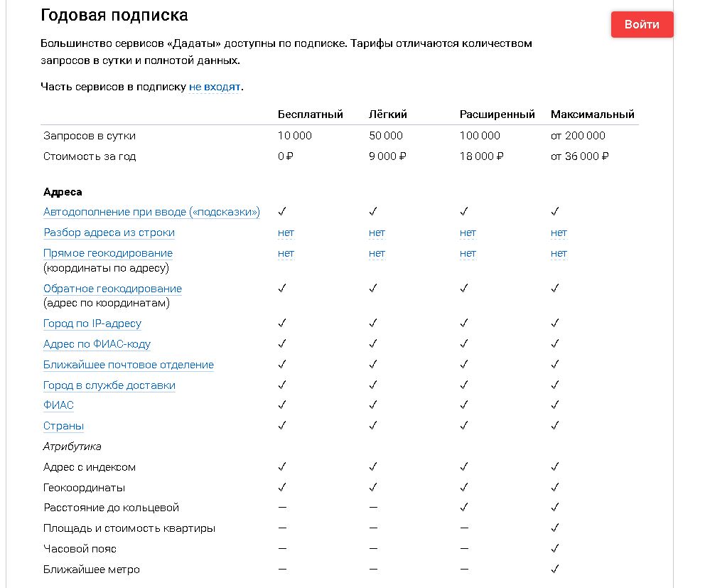705x588 pixels.
Task: Click «нет» for Разбор адреса under Бесплатный
Action: (286, 232)
